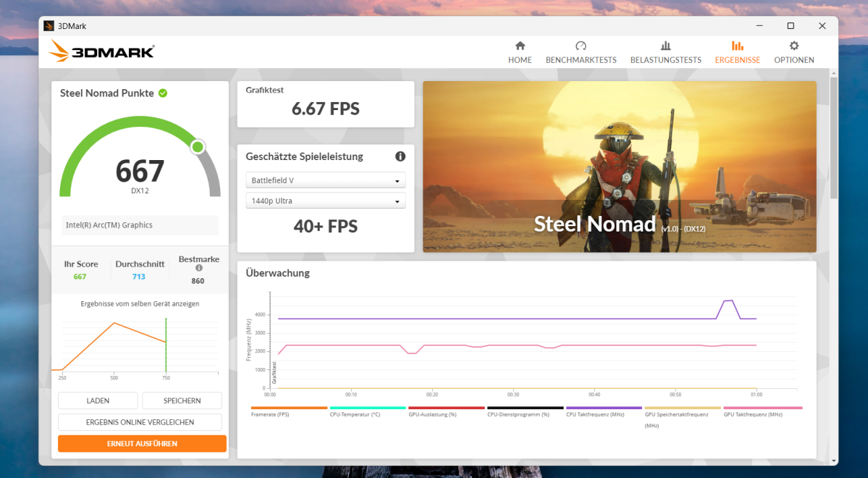Click the Ihr Score value 667
The image size is (868, 478).
coord(80,277)
